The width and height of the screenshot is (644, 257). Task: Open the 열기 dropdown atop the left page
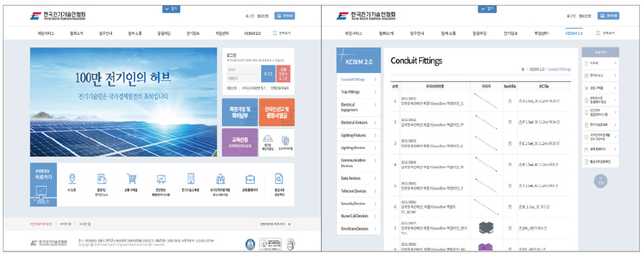[x=171, y=8]
